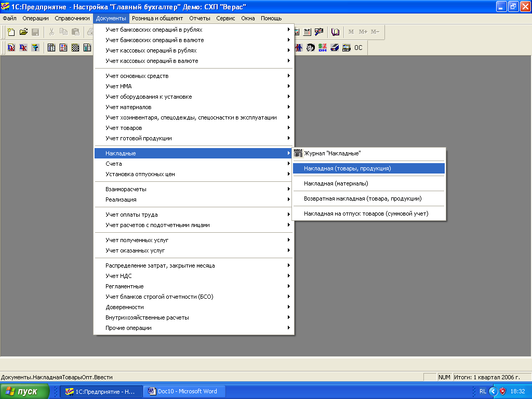Expand arrow of Учет товаров

[289, 128]
